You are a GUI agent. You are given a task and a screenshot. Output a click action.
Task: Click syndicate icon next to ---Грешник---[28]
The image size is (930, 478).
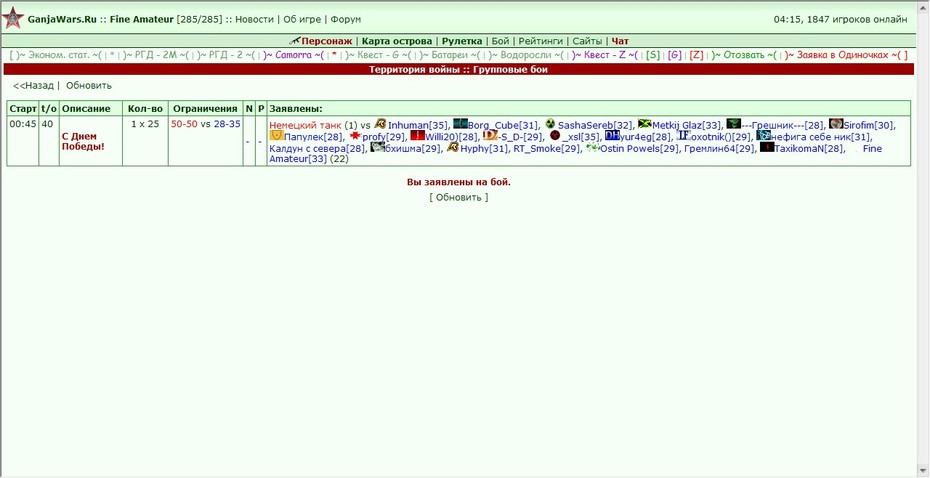[734, 124]
